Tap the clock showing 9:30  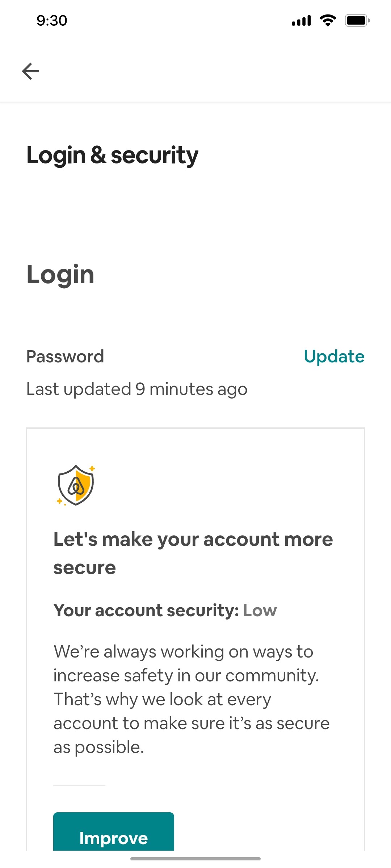click(51, 21)
